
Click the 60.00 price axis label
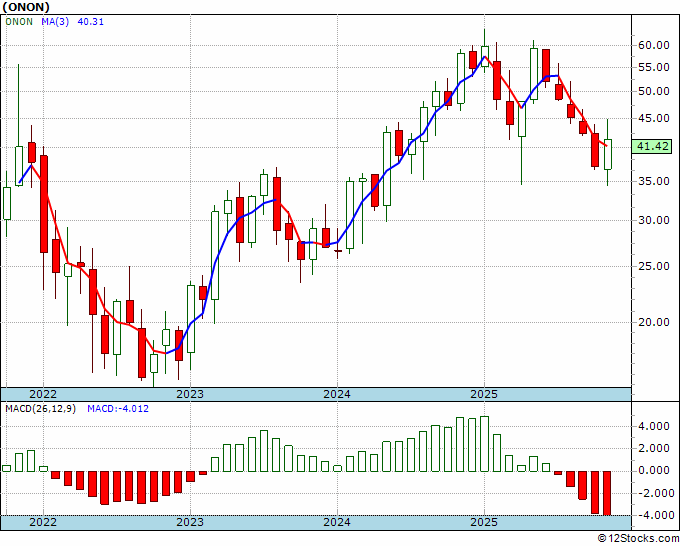coord(654,46)
